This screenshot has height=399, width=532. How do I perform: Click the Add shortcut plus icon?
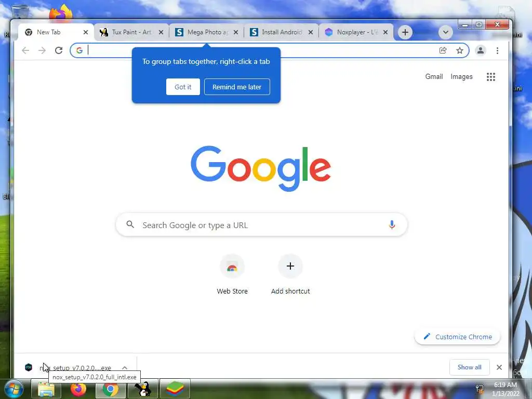(x=290, y=267)
